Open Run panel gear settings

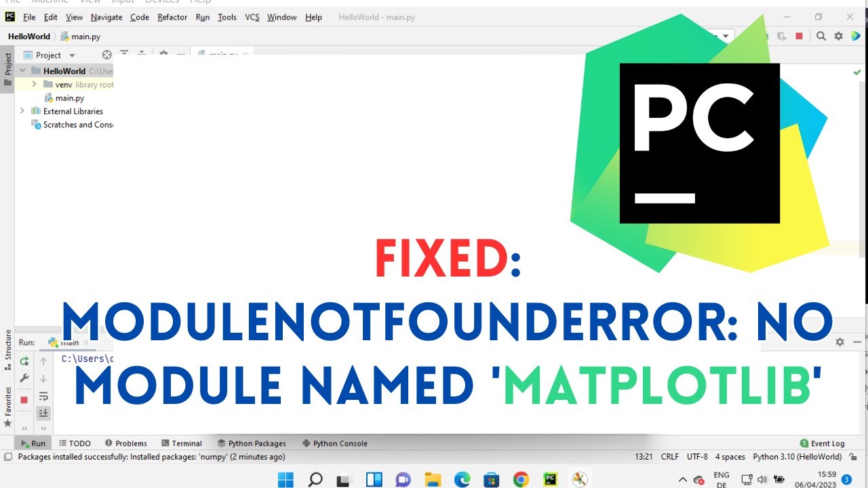[x=840, y=342]
